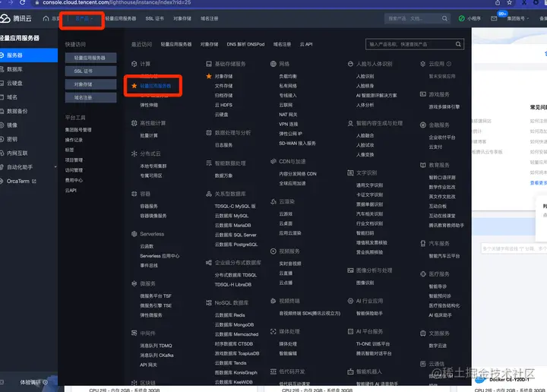Click the green mini program icon
The height and width of the screenshot is (392, 547).
point(462,18)
